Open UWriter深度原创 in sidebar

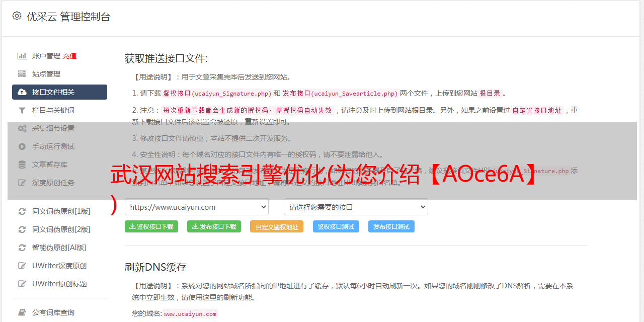click(x=59, y=266)
